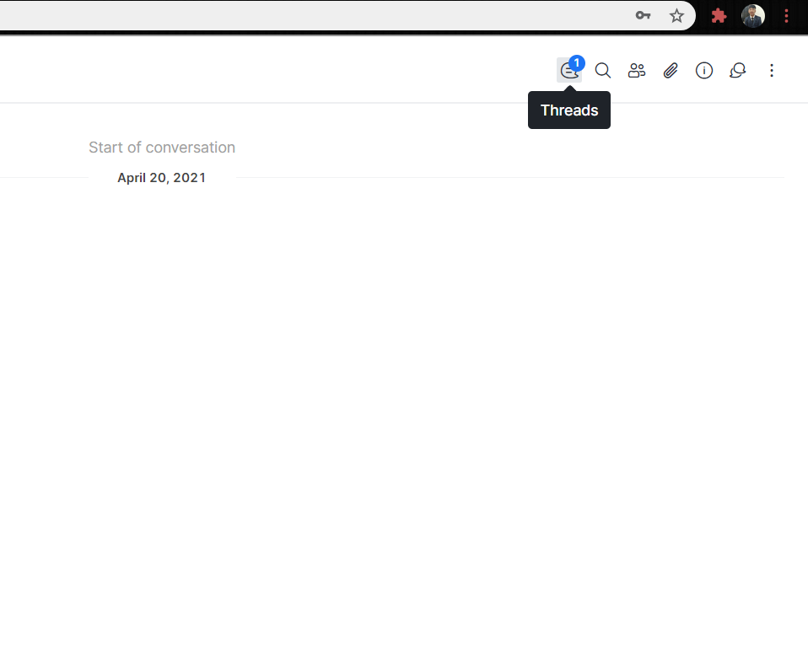This screenshot has height=672, width=808.
Task: View channel information with the info icon
Action: coord(704,70)
